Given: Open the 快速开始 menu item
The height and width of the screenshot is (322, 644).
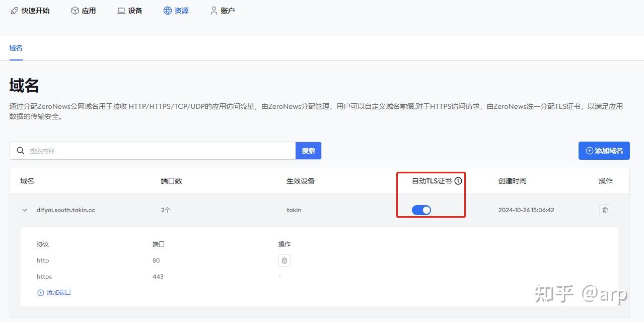Looking at the screenshot, I should (30, 11).
